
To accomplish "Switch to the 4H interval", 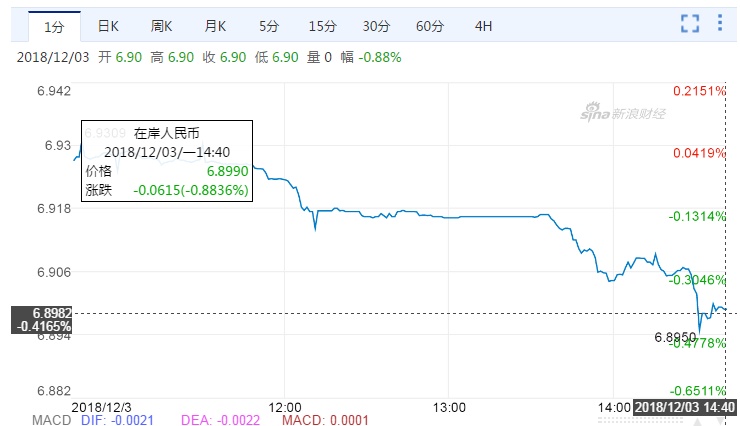I will pyautogui.click(x=483, y=23).
